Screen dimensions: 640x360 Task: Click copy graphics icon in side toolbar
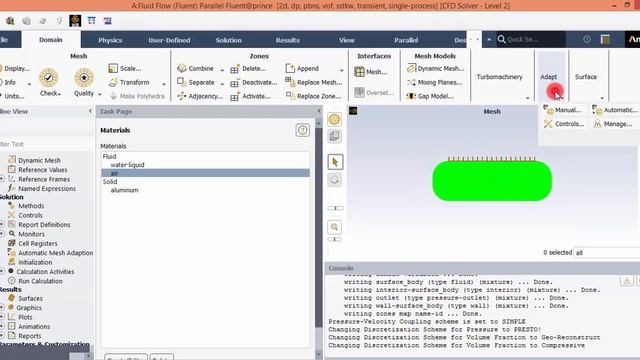(334, 136)
